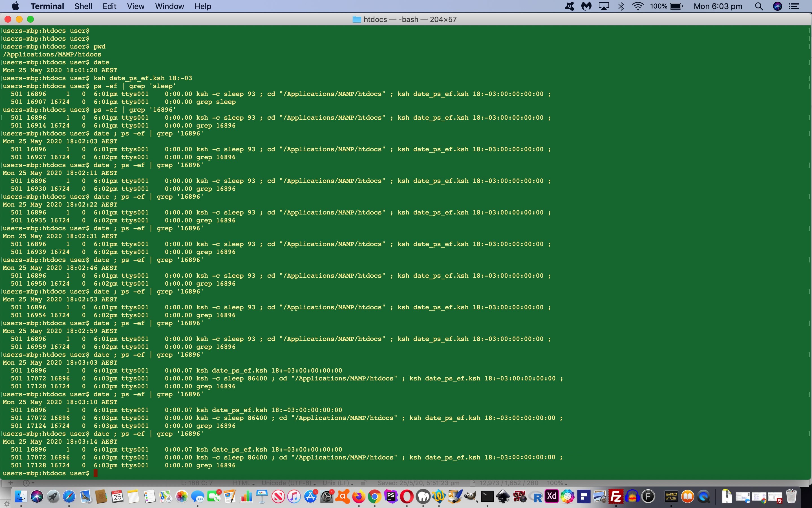812x508 pixels.
Task: Open News app in the Dock
Action: (278, 496)
